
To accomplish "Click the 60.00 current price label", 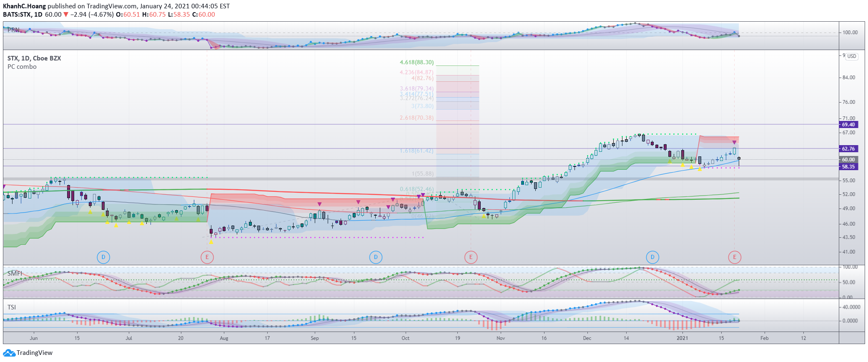I will (x=848, y=160).
